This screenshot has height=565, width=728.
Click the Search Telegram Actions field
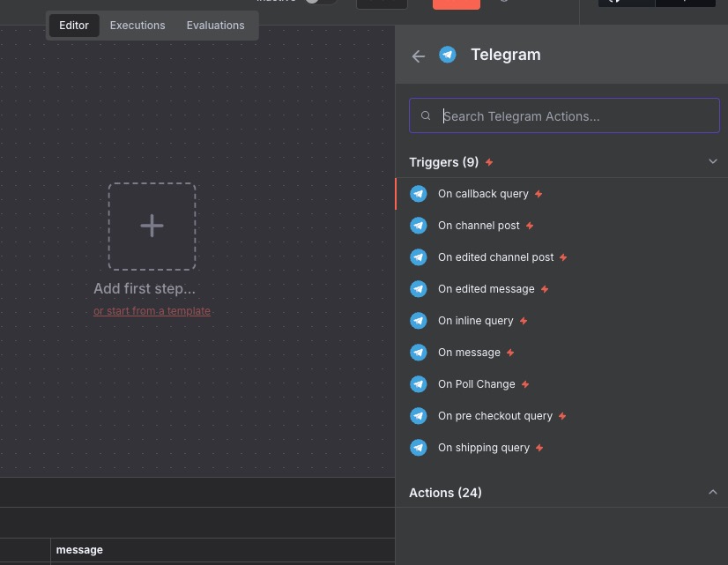pos(564,115)
